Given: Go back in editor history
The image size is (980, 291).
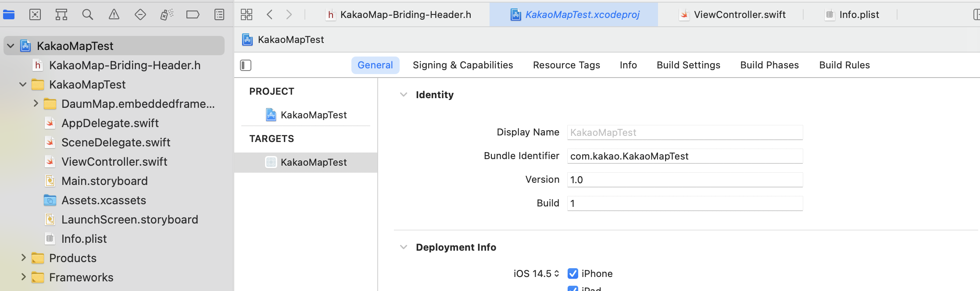Looking at the screenshot, I should click(270, 14).
